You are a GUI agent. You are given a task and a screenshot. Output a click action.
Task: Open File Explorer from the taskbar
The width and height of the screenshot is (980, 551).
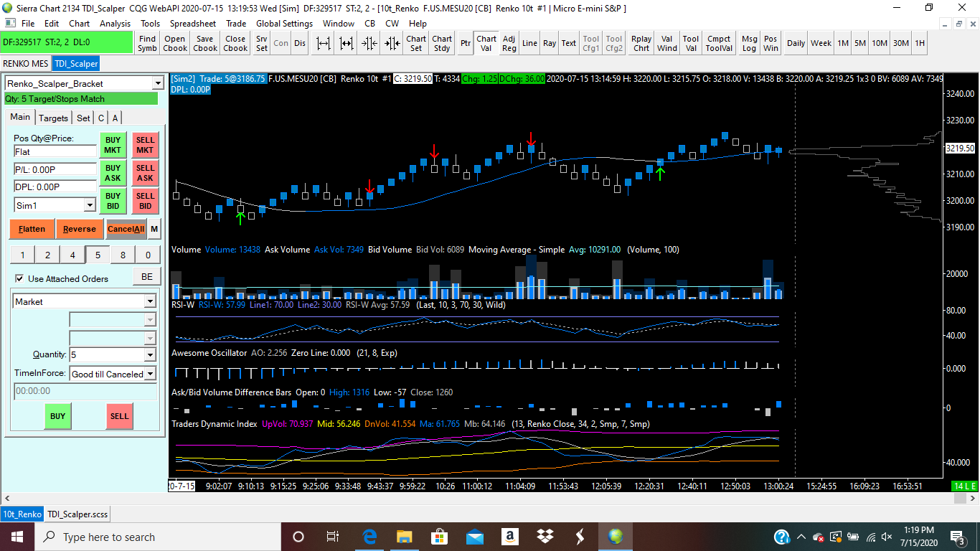coord(405,537)
